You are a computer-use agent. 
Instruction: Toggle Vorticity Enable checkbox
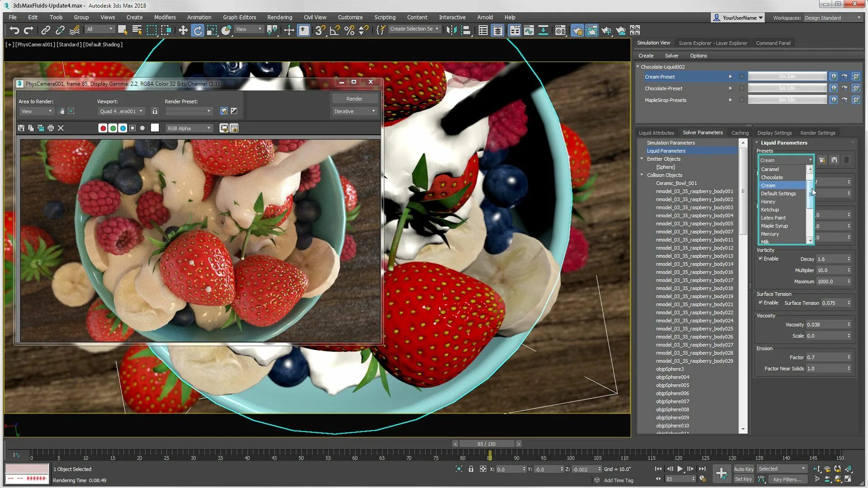coord(761,258)
